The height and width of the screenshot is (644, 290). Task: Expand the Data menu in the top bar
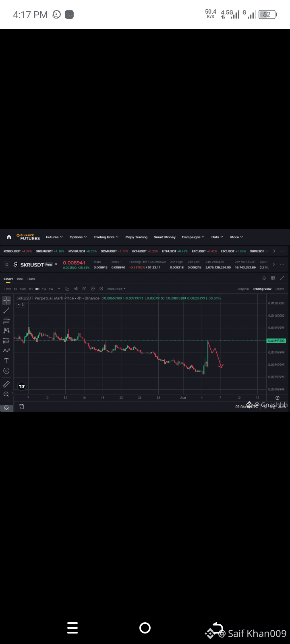click(217, 237)
